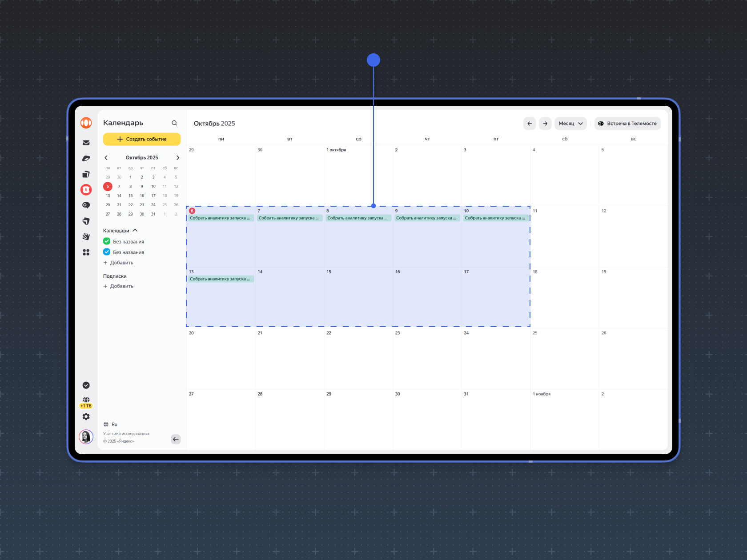Open Mail from the left sidebar
This screenshot has width=747, height=560.
pos(86,143)
